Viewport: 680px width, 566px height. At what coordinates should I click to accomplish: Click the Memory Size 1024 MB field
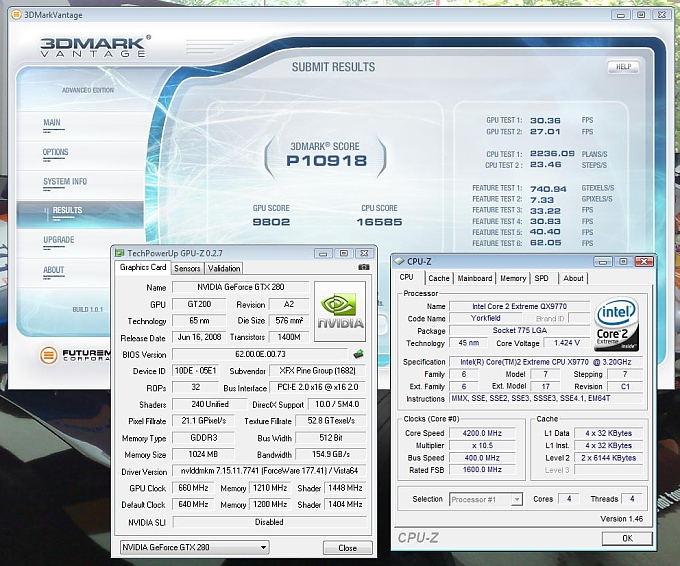click(203, 454)
